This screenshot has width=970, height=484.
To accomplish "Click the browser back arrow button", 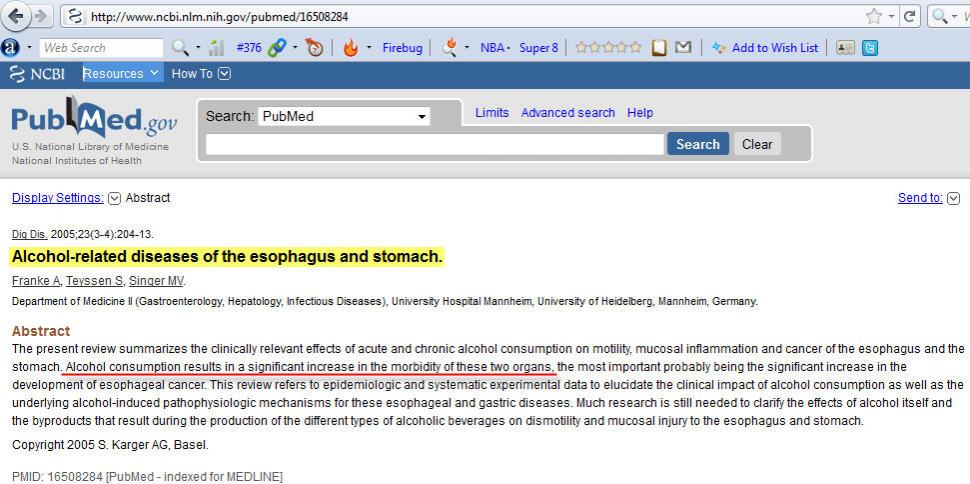I will pos(14,16).
